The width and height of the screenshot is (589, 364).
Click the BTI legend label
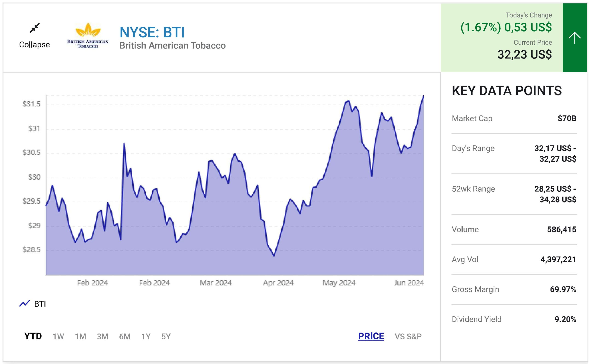coord(40,304)
